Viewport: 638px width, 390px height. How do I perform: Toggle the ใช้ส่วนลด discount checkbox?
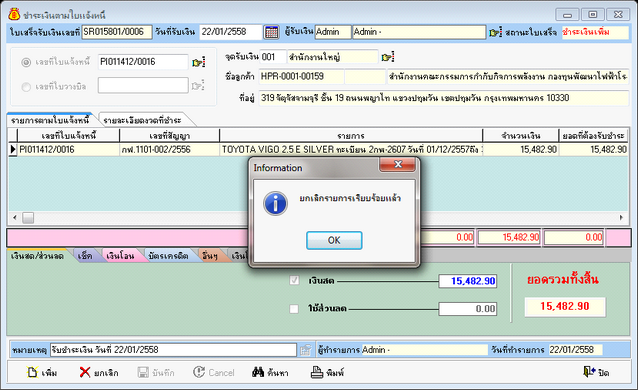294,309
